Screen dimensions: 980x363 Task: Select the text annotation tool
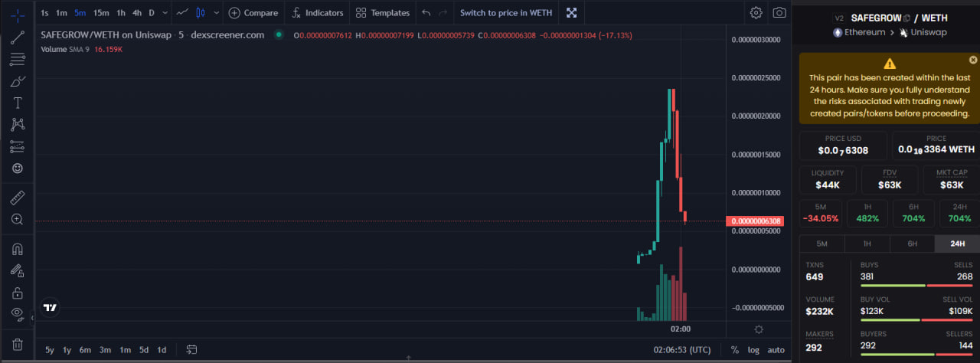pyautogui.click(x=18, y=103)
